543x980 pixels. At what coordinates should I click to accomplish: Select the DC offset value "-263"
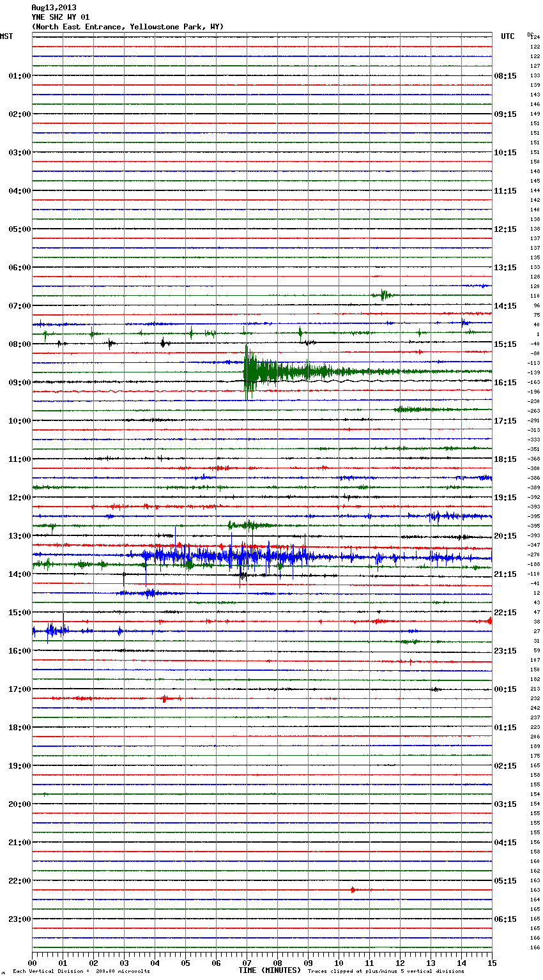[534, 411]
